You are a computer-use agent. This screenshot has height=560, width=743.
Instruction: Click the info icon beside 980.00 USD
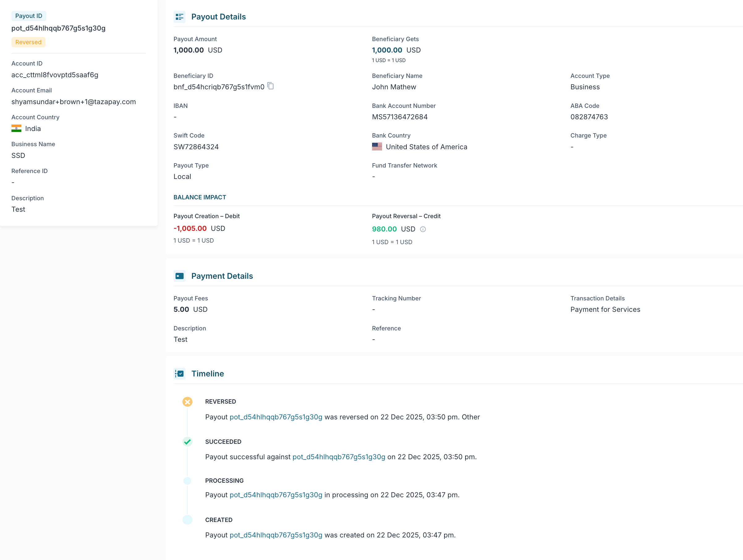pos(423,229)
